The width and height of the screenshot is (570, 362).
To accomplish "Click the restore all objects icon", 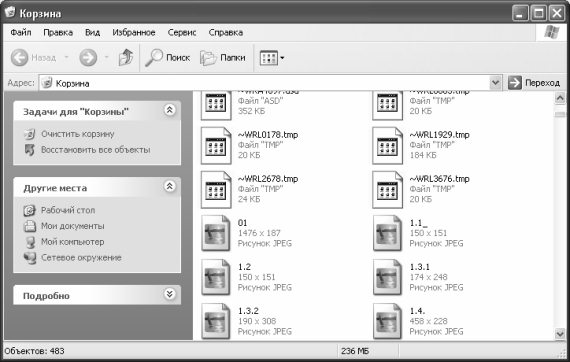I will (29, 150).
